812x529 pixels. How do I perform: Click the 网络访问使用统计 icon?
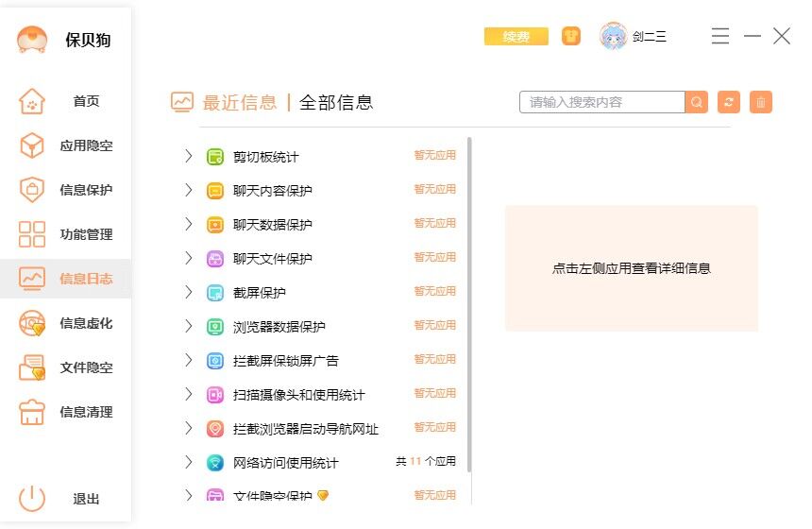pos(215,463)
